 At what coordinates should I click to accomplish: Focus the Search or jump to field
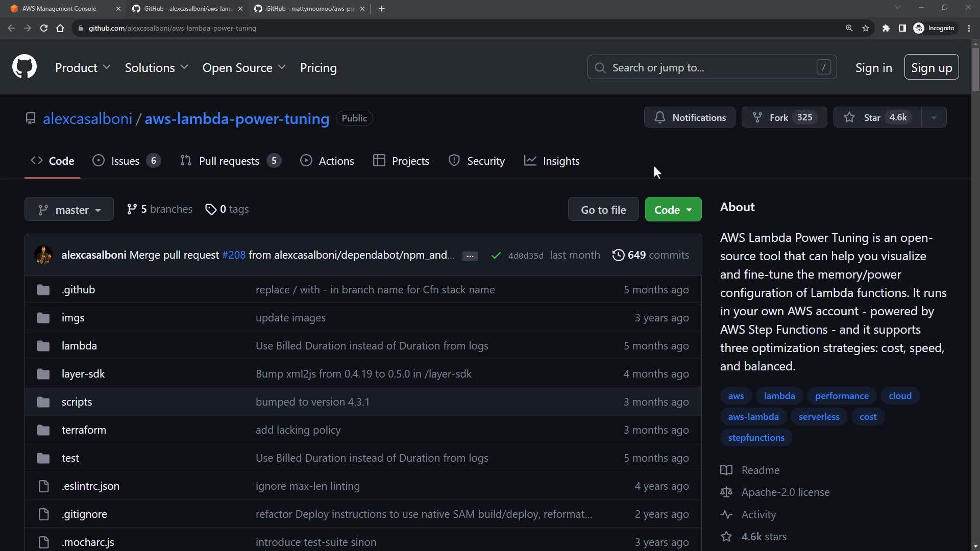coord(711,67)
